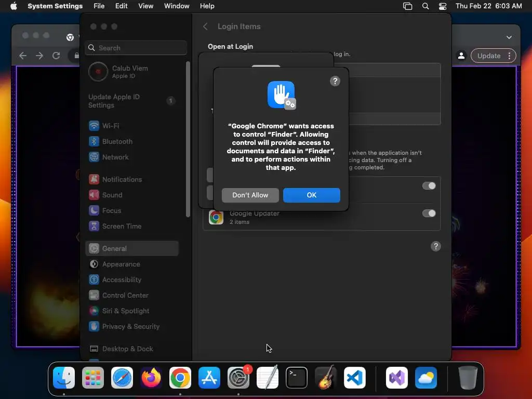Open Firefox from the Dock
The width and height of the screenshot is (532, 399).
[151, 378]
